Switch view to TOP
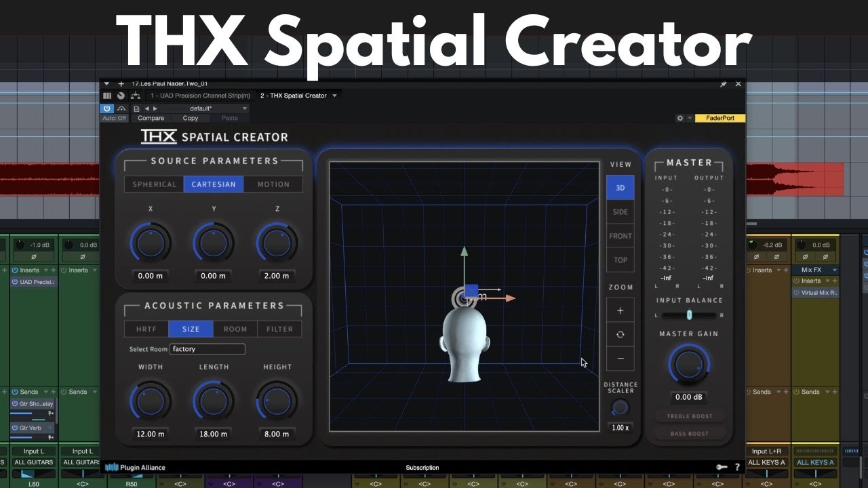868x488 pixels. 620,260
